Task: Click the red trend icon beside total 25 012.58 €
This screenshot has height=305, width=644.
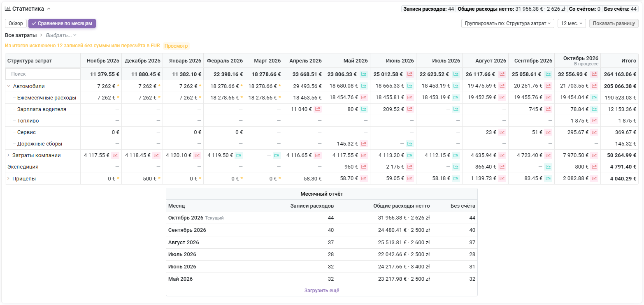Action: (x=410, y=74)
